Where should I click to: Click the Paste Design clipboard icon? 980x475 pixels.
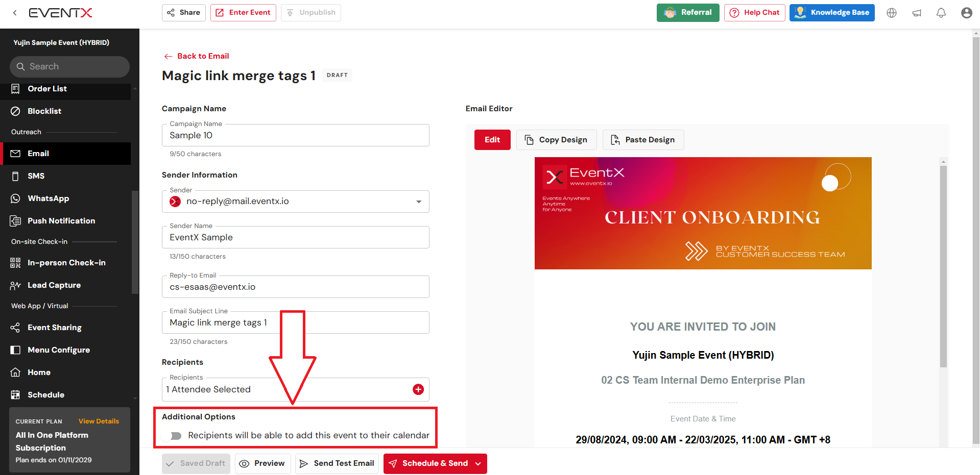pos(615,140)
